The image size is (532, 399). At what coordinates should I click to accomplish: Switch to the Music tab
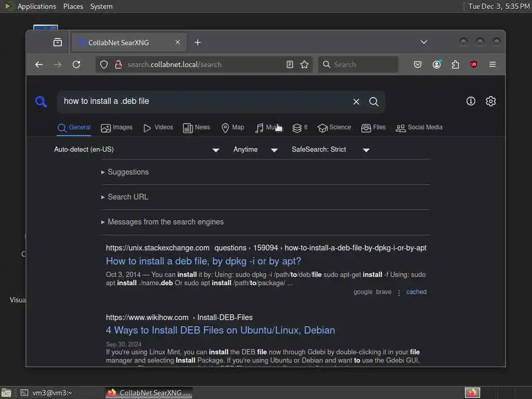click(269, 128)
